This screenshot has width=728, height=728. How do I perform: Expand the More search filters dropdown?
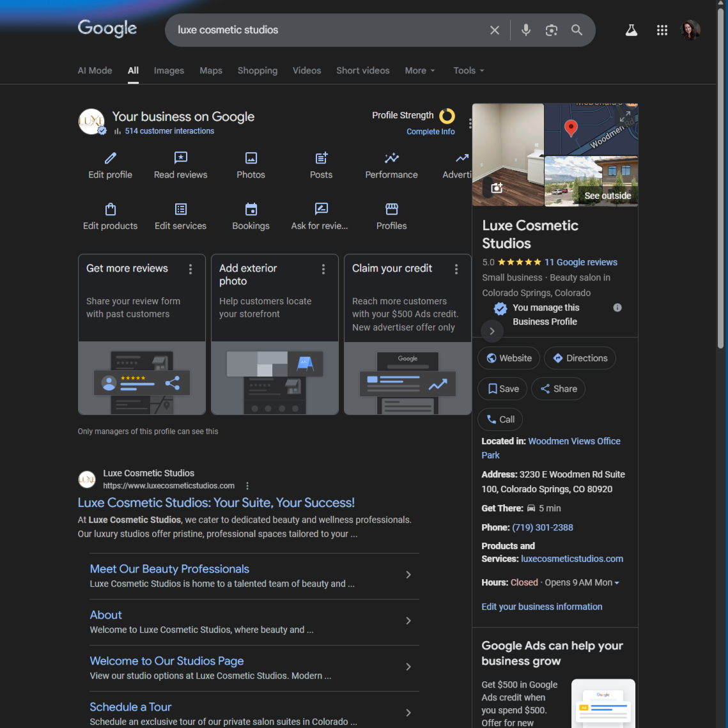pyautogui.click(x=420, y=70)
